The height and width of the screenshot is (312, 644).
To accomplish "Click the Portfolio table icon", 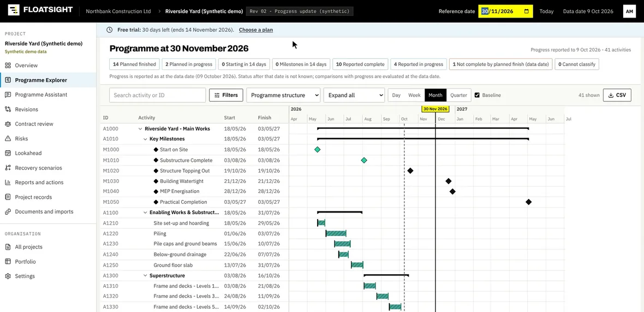I will 8,261.
